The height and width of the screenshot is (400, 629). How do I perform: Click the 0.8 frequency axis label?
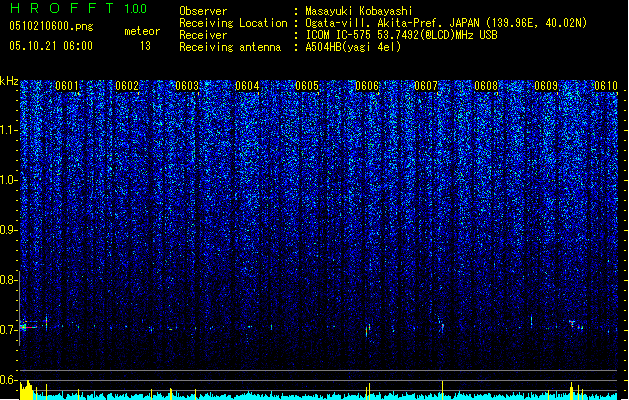coord(8,280)
